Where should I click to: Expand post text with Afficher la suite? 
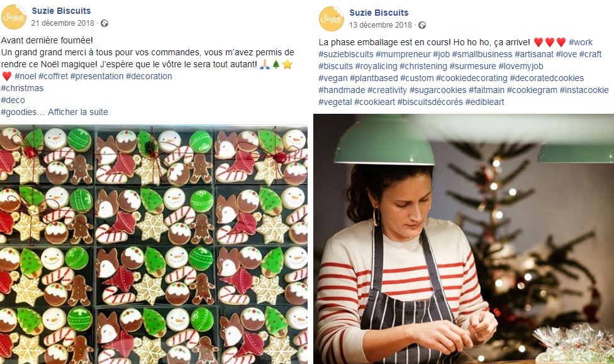pyautogui.click(x=77, y=112)
